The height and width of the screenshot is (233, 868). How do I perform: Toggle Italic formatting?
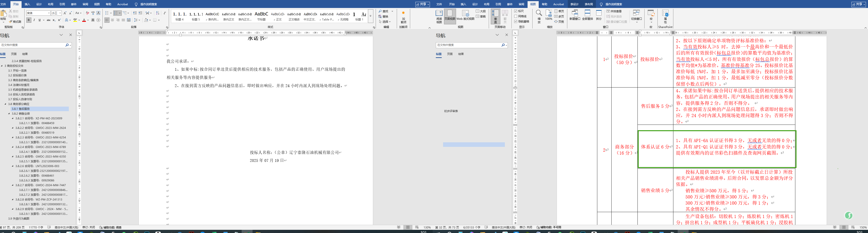[x=34, y=20]
